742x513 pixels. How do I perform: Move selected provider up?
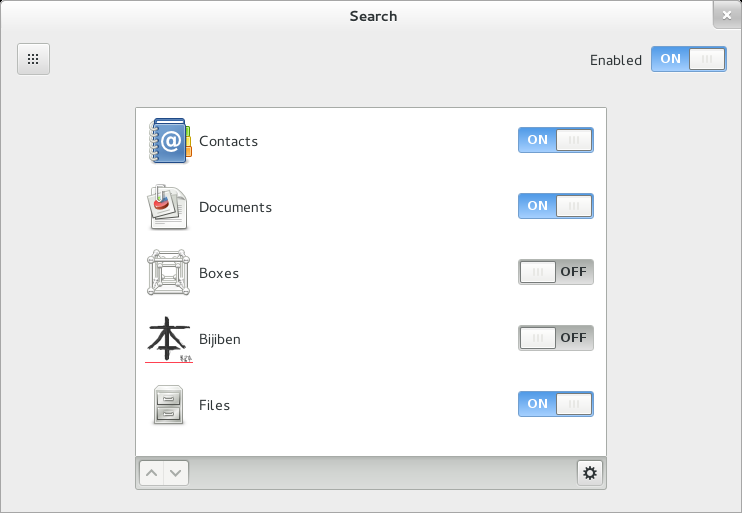click(152, 473)
